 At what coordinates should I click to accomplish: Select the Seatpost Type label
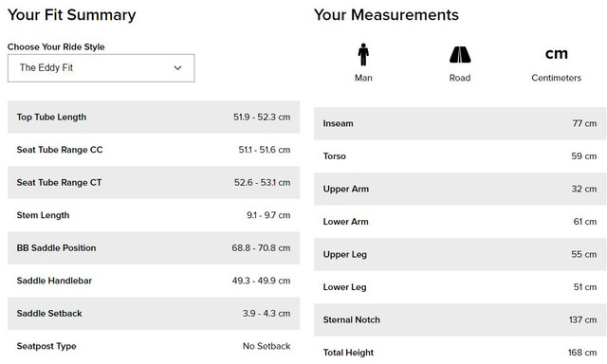46,346
